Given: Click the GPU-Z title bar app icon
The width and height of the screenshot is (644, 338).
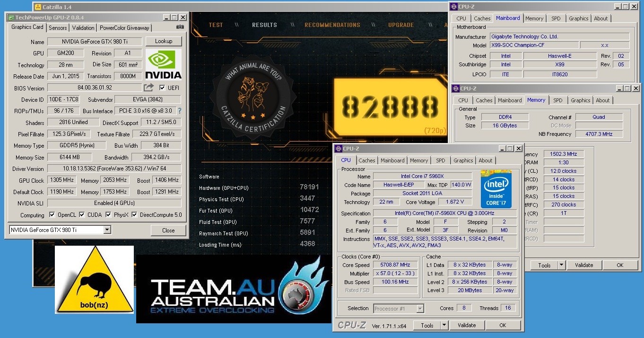Looking at the screenshot, I should tap(10, 18).
